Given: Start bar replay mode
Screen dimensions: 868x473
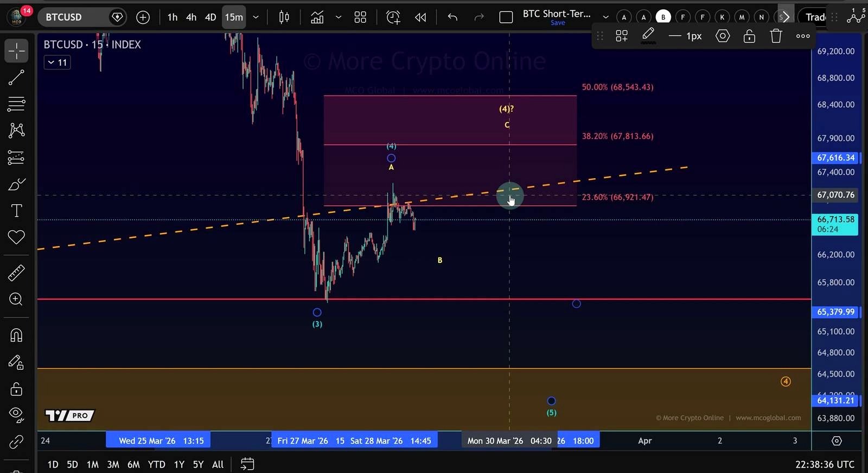Looking at the screenshot, I should tap(420, 17).
